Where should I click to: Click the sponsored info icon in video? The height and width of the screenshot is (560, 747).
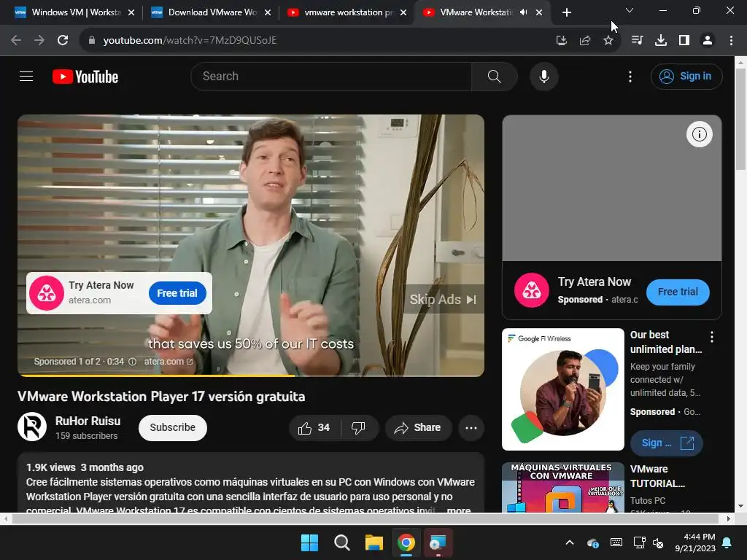tap(133, 362)
